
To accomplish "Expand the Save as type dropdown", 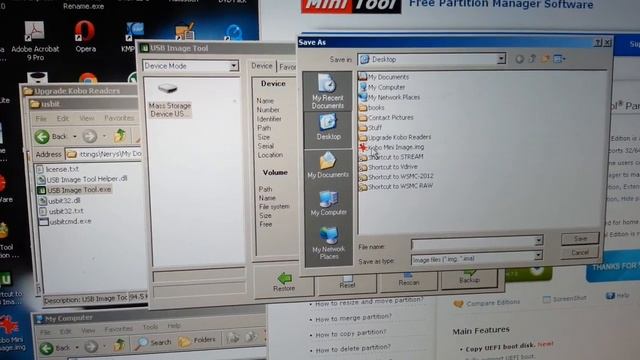I will pyautogui.click(x=538, y=256).
